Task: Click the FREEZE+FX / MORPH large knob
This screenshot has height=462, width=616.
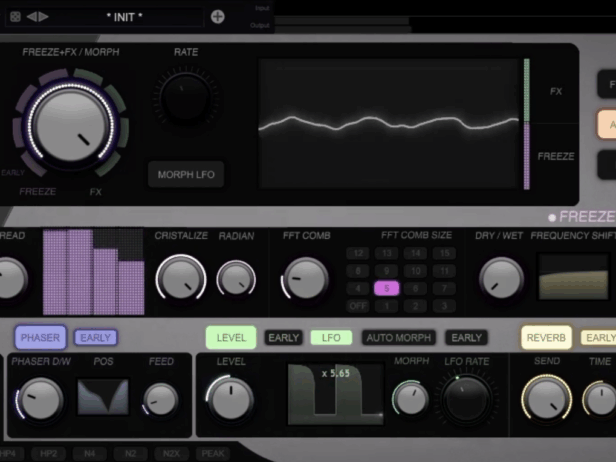Action: tap(71, 124)
